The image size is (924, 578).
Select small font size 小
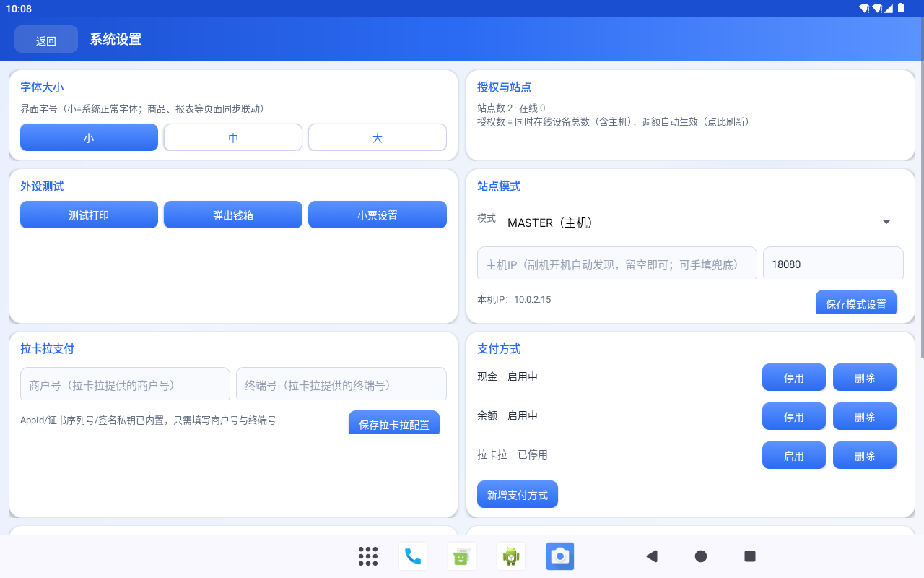[89, 137]
